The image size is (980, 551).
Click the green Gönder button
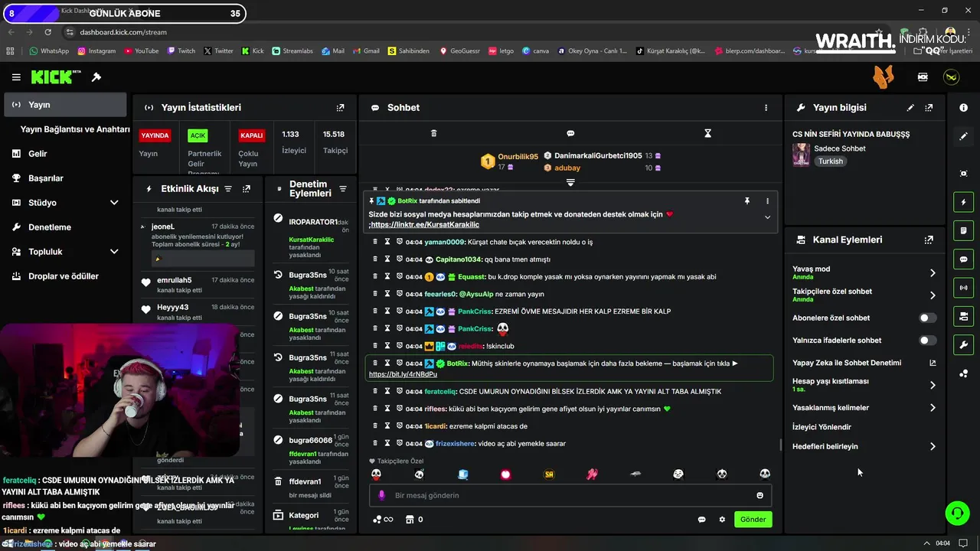(753, 520)
